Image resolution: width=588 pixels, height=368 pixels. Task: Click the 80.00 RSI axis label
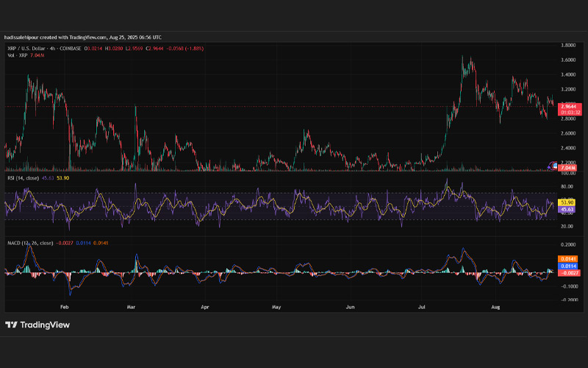click(567, 186)
